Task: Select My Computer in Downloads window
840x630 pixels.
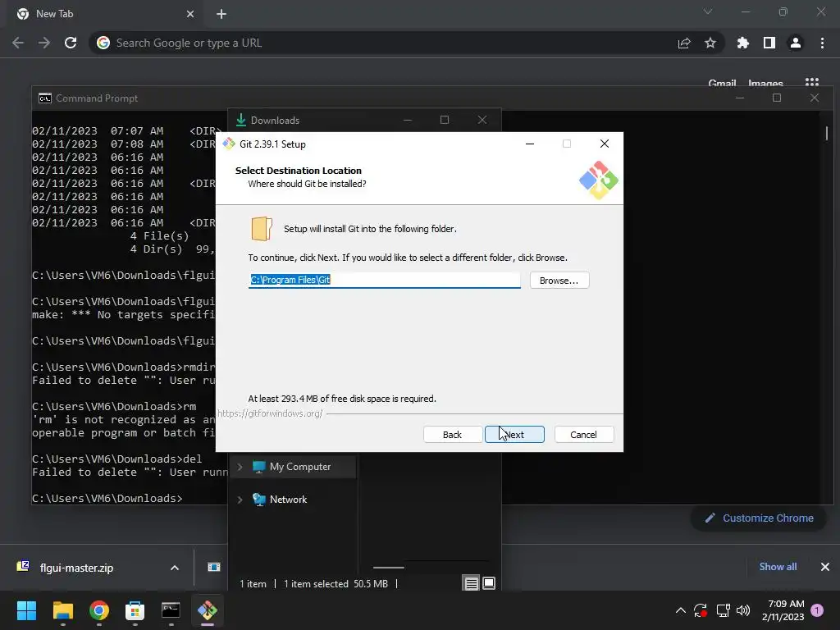Action: tap(300, 467)
